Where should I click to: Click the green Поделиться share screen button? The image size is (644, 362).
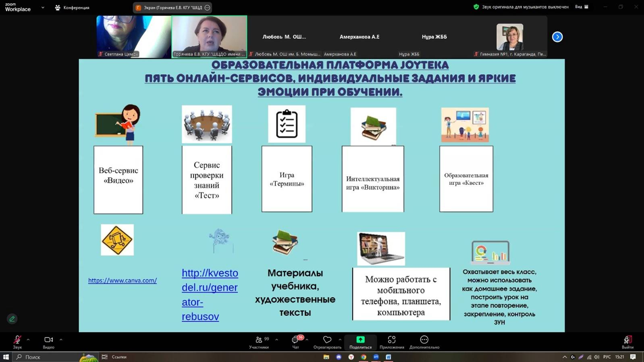coord(360,342)
